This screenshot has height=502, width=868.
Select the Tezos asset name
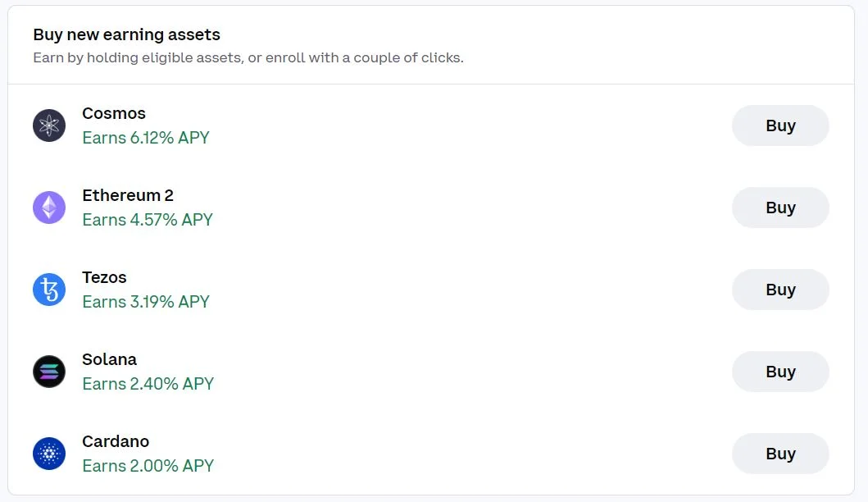tap(104, 277)
